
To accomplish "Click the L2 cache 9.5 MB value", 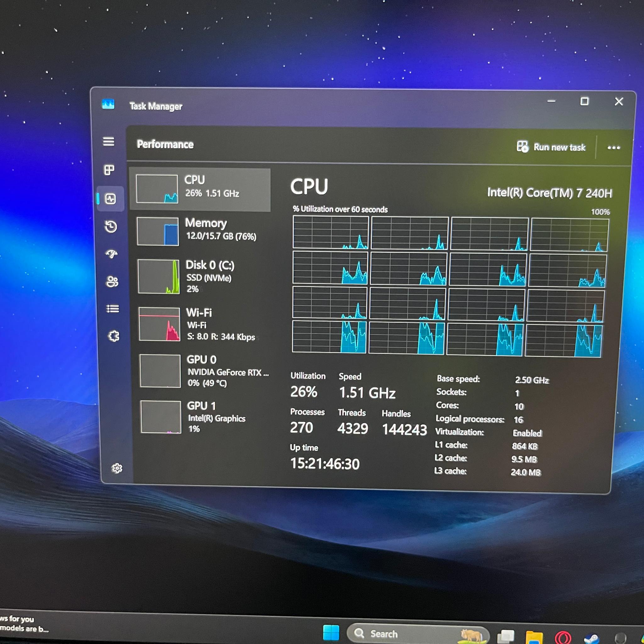I will coord(524,459).
